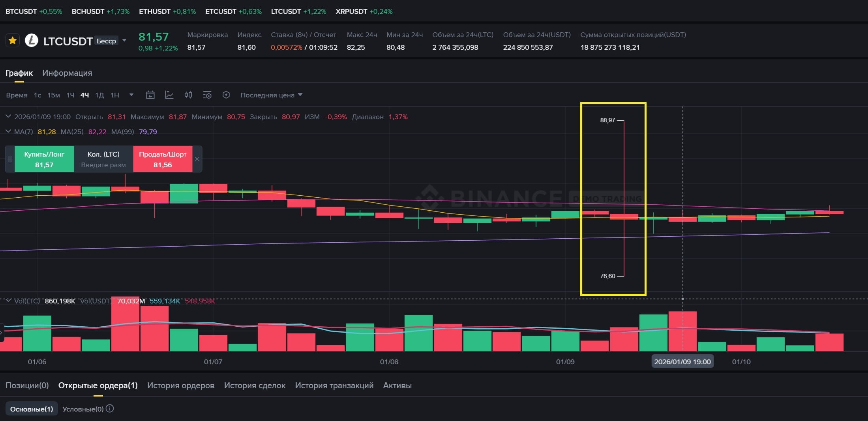Open the История сделок tab
The image size is (868, 421).
(255, 385)
